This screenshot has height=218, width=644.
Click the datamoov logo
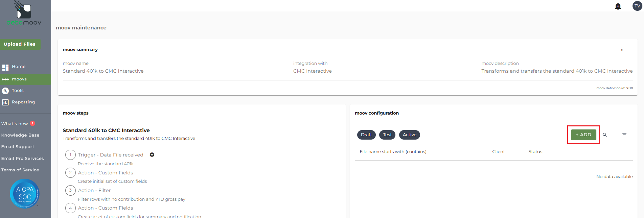coord(24,13)
